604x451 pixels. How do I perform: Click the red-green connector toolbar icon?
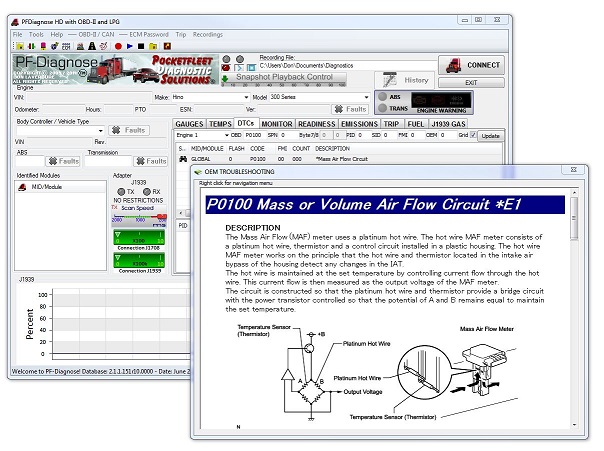tap(32, 46)
